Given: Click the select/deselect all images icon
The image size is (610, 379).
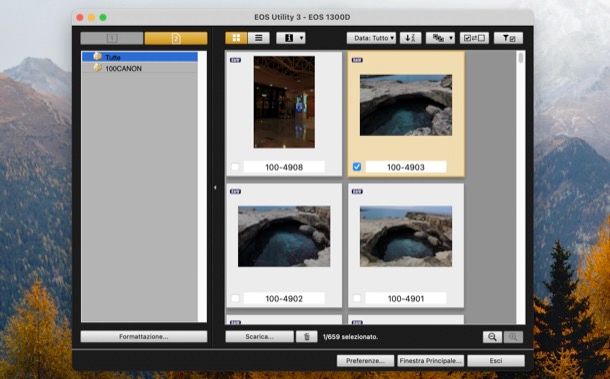Looking at the screenshot, I should tap(474, 38).
